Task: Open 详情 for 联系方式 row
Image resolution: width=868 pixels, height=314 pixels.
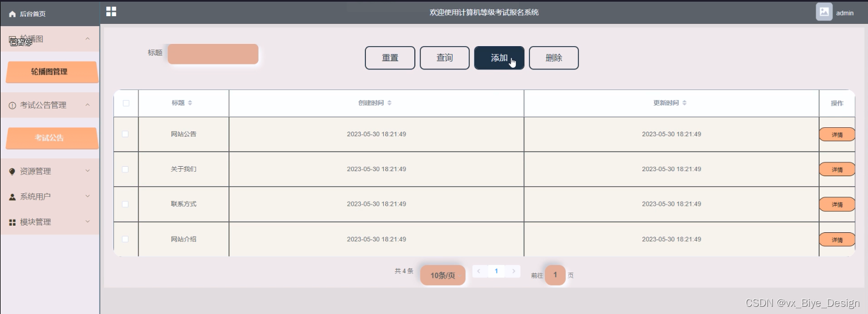Action: (837, 205)
